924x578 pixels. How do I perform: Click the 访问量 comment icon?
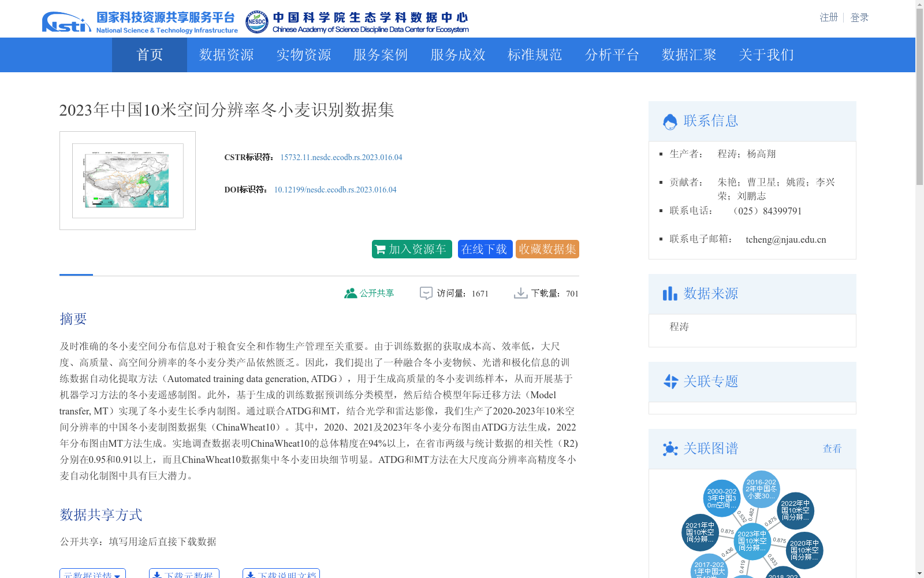point(426,293)
